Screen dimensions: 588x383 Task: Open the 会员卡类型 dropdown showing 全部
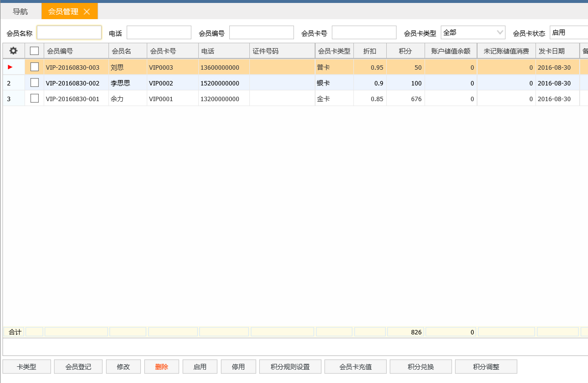472,32
